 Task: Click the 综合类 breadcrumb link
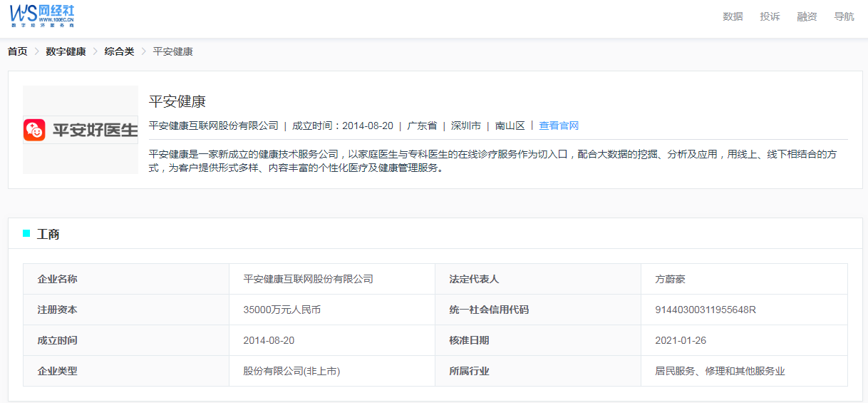(119, 51)
